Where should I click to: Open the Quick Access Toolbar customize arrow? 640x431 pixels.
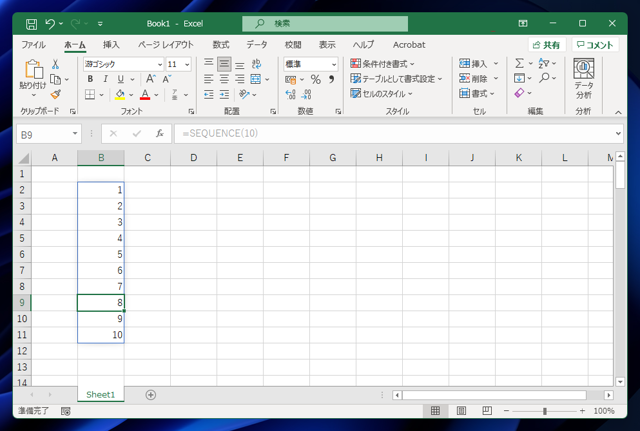click(100, 24)
